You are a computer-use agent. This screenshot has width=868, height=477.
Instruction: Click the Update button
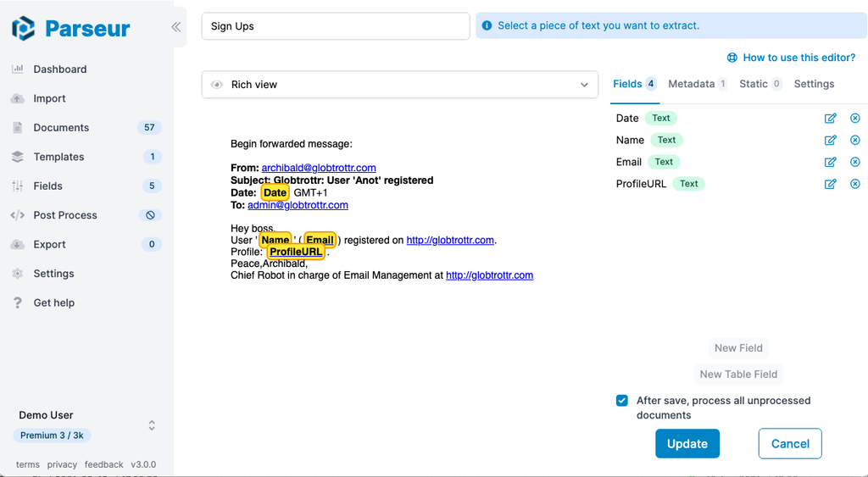point(687,444)
